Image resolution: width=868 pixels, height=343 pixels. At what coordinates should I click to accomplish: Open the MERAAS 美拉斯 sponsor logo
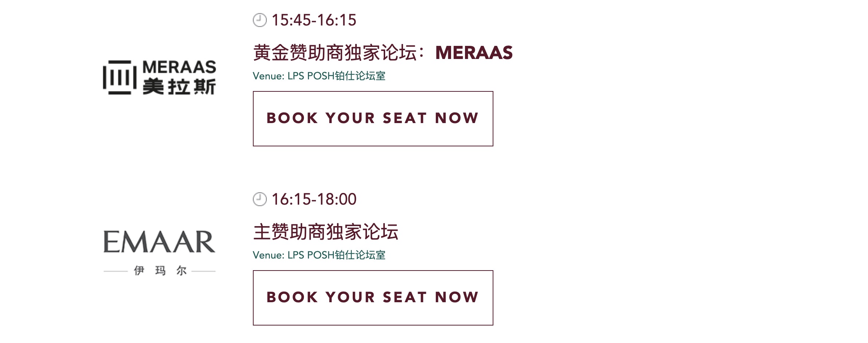159,77
